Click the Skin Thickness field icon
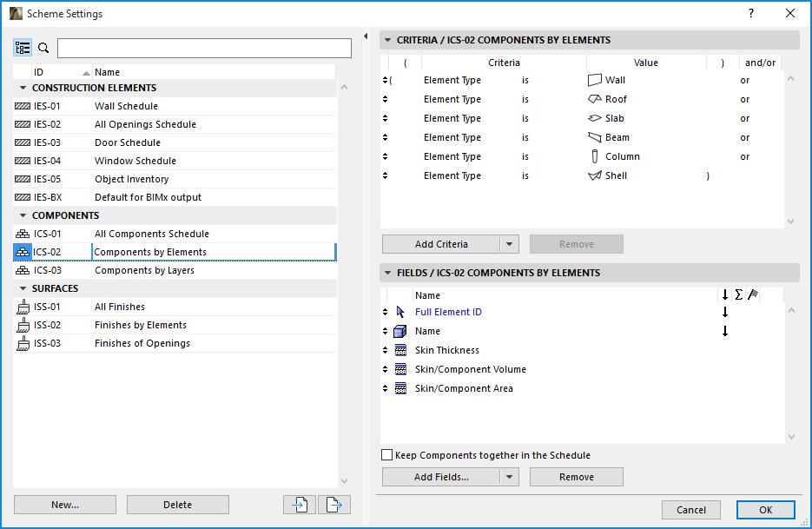The width and height of the screenshot is (812, 529). (x=400, y=350)
